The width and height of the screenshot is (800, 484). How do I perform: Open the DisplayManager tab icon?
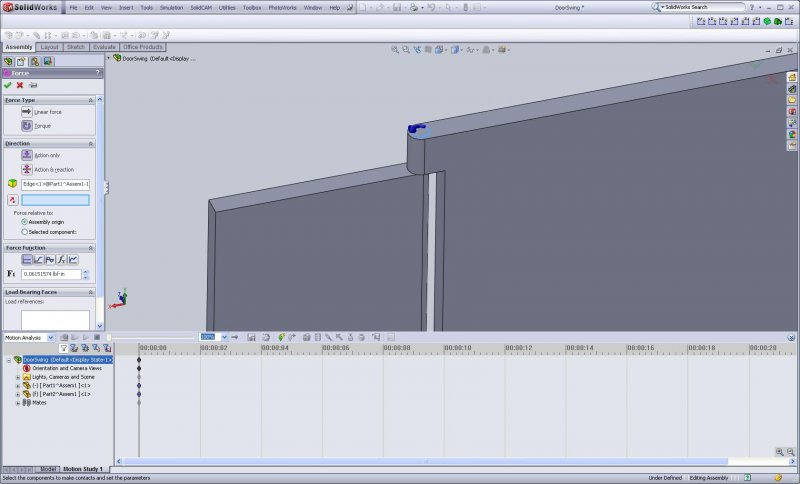[x=47, y=62]
